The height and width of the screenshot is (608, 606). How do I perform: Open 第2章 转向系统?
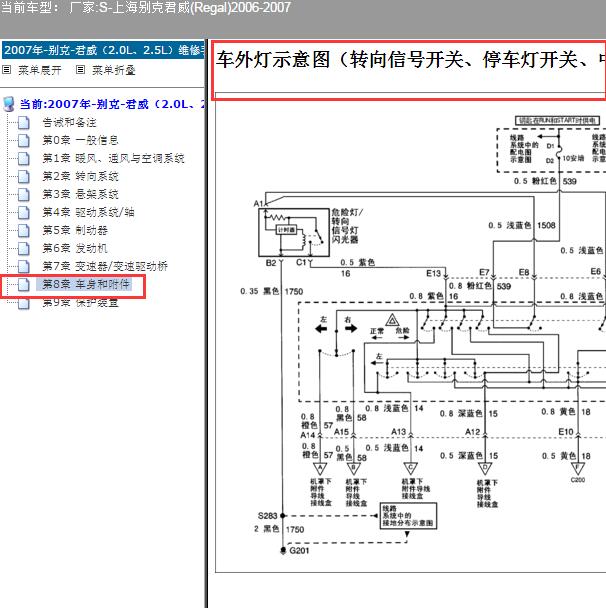(80, 176)
